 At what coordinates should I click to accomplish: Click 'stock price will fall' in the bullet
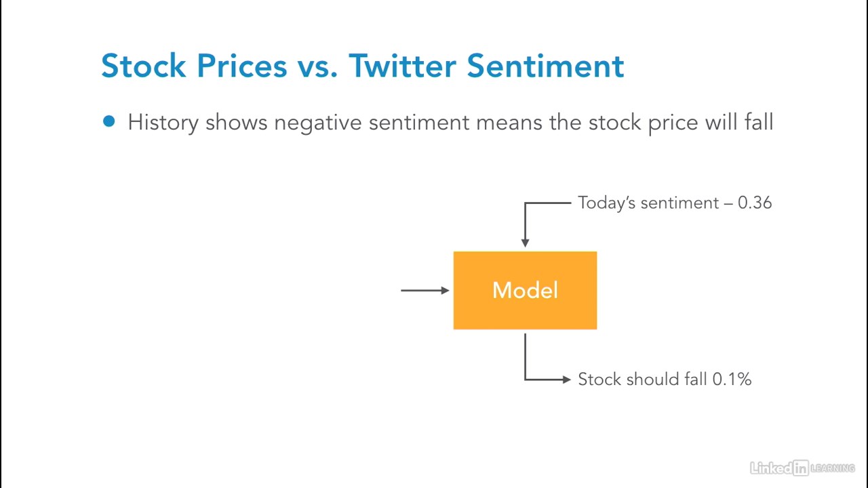pos(680,123)
